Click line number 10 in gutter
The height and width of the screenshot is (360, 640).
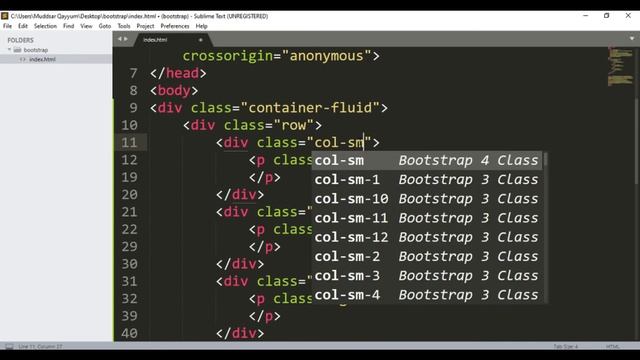pyautogui.click(x=129, y=125)
